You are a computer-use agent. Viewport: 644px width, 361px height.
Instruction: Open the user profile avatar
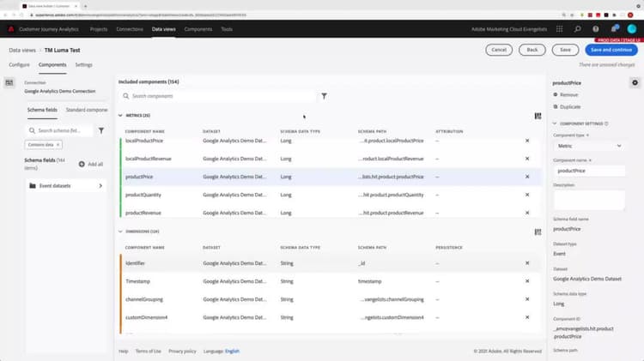point(632,28)
